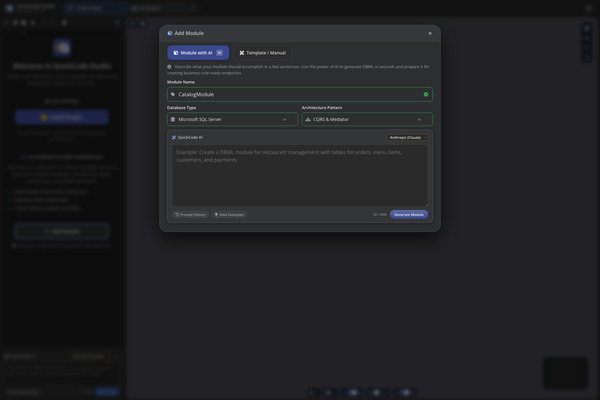Close the Add Module dialog

(430, 33)
